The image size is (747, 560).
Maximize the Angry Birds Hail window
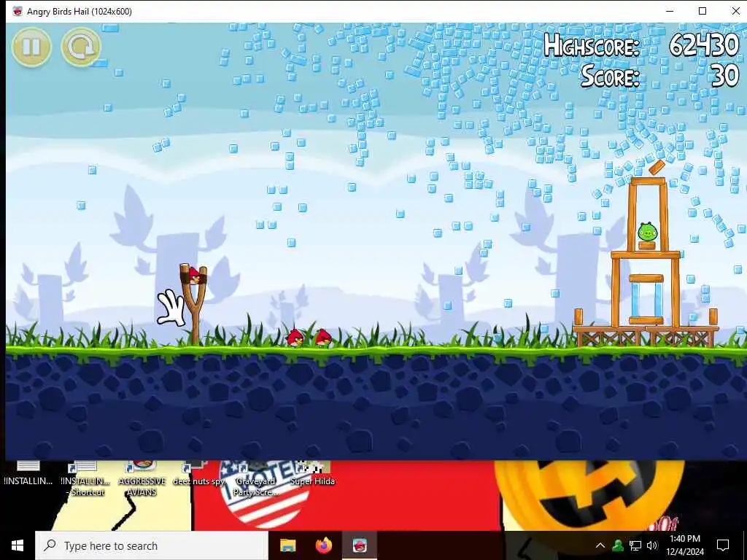(703, 11)
